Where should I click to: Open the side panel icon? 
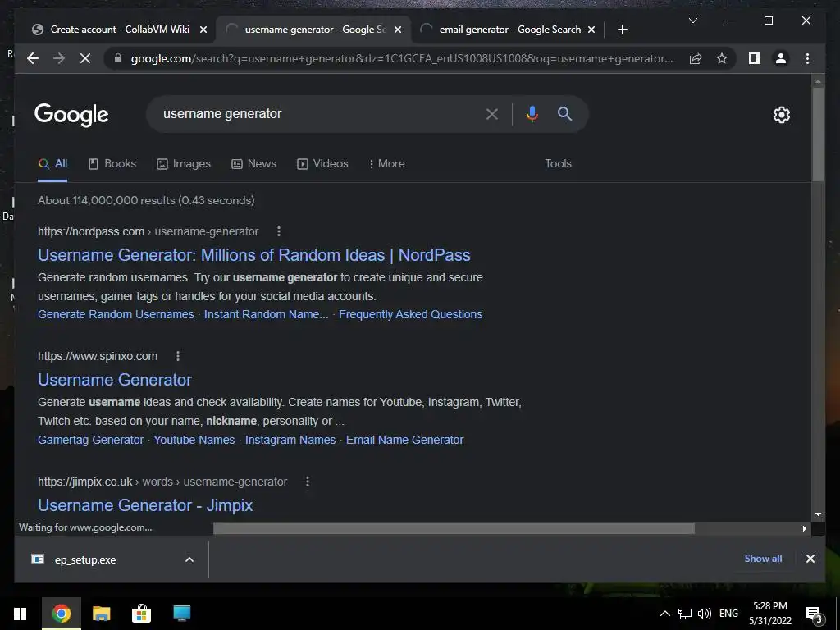point(755,58)
